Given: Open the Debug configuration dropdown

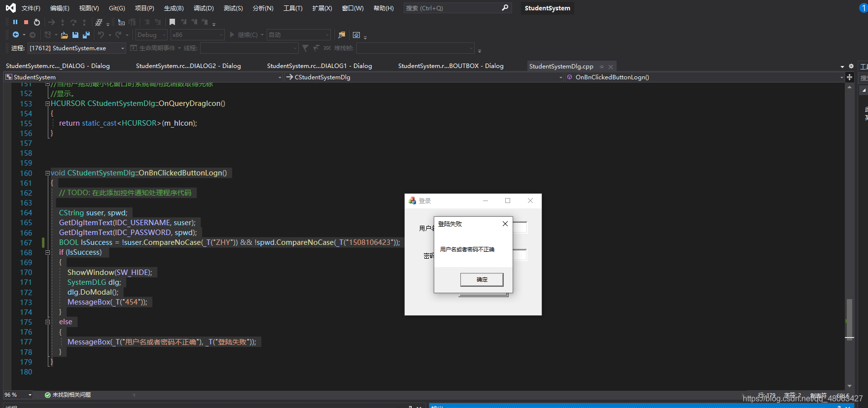Looking at the screenshot, I should 151,35.
